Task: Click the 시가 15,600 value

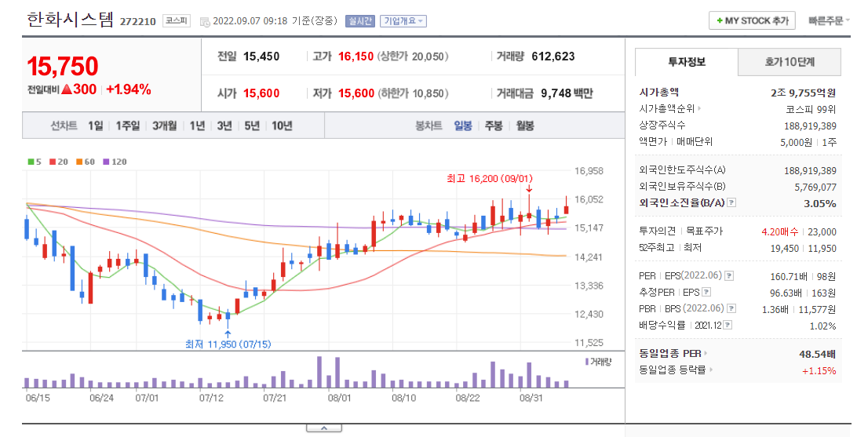Action: pos(261,93)
